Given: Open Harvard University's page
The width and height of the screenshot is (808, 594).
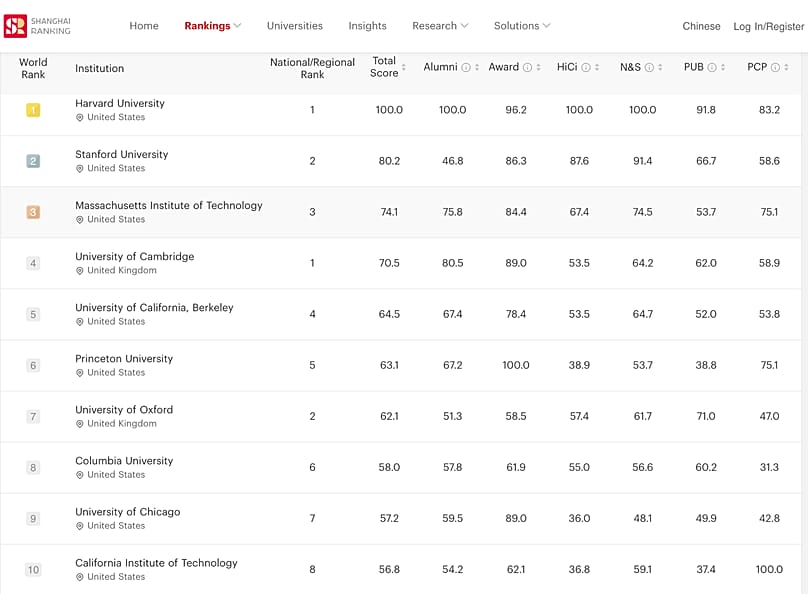Looking at the screenshot, I should pos(120,103).
